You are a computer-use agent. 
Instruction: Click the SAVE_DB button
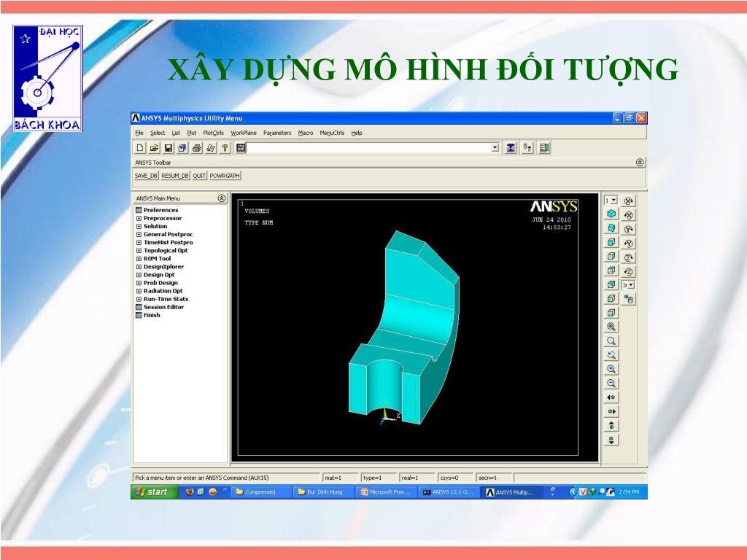146,176
